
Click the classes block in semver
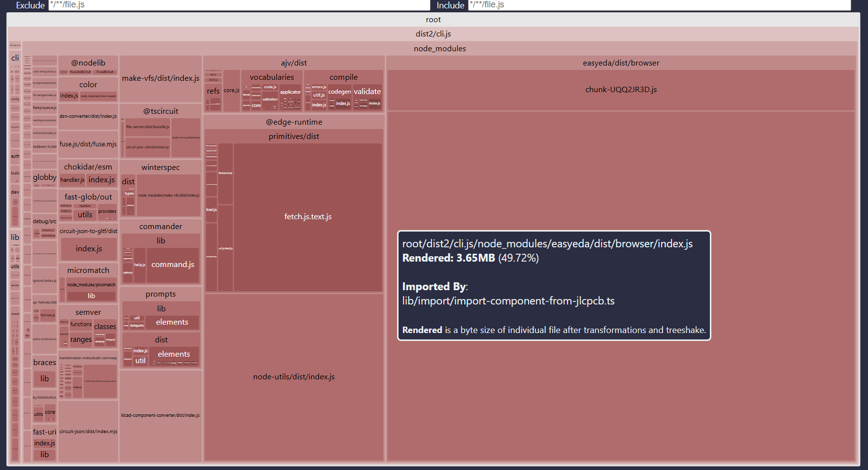pyautogui.click(x=105, y=327)
